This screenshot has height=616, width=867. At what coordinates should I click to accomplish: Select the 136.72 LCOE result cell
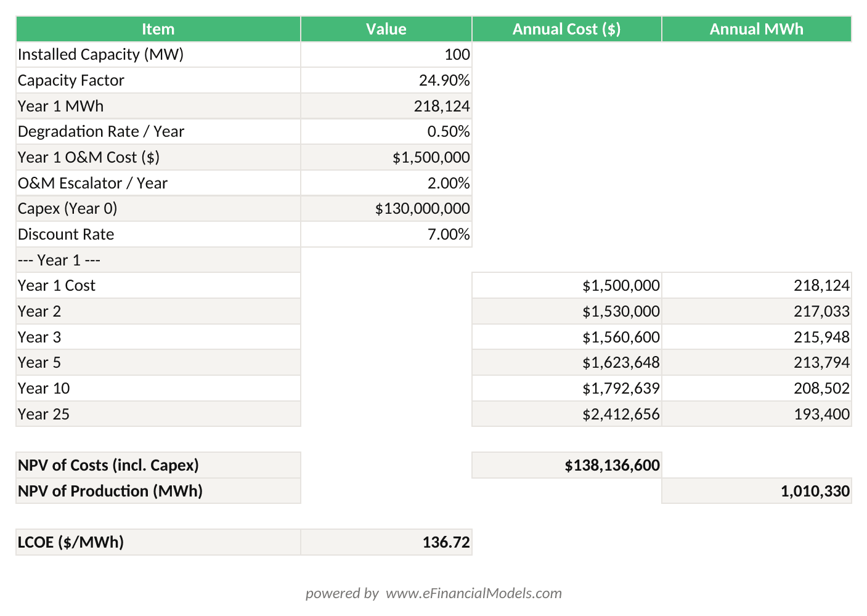(x=386, y=543)
